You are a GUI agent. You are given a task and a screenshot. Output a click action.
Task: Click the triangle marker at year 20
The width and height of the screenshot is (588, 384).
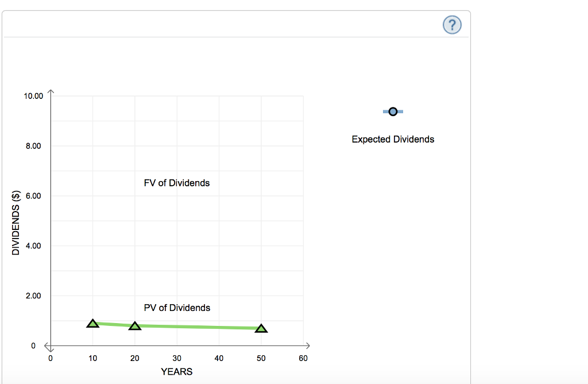134,325
